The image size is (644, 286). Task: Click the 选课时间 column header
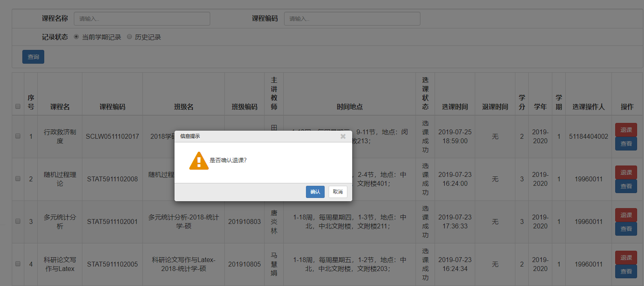454,107
